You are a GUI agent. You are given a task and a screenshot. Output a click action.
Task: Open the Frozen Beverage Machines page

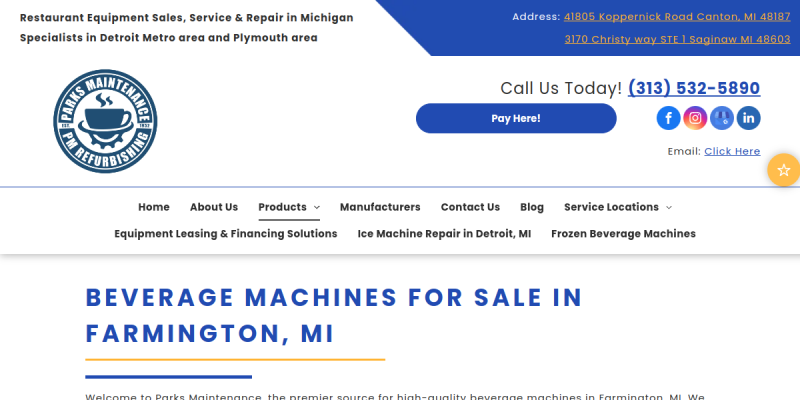(623, 234)
